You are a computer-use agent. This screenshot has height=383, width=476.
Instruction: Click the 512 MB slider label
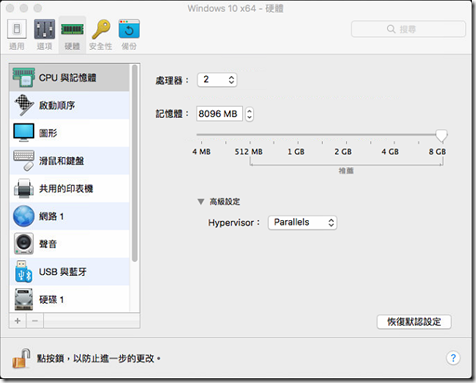click(248, 152)
